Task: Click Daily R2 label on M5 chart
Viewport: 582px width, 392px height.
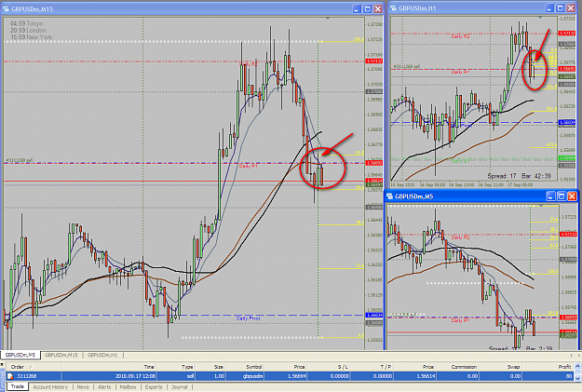Action: [460, 237]
